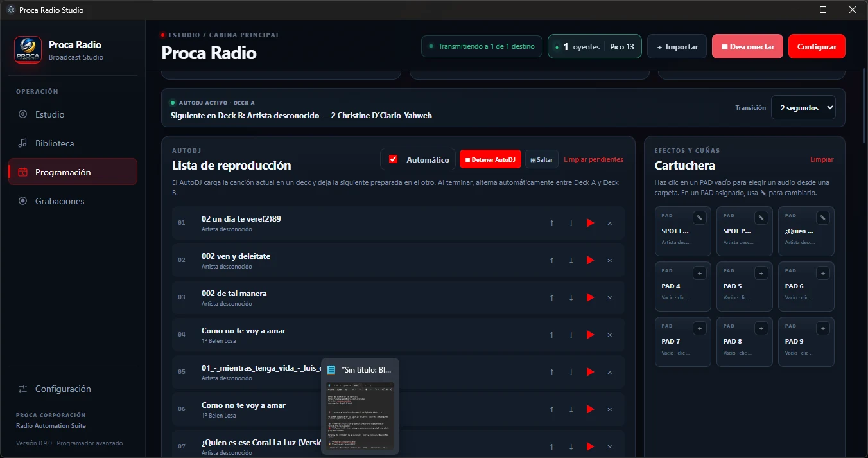Move down track 04 Como no te voy a amar
868x458 pixels.
tap(571, 335)
